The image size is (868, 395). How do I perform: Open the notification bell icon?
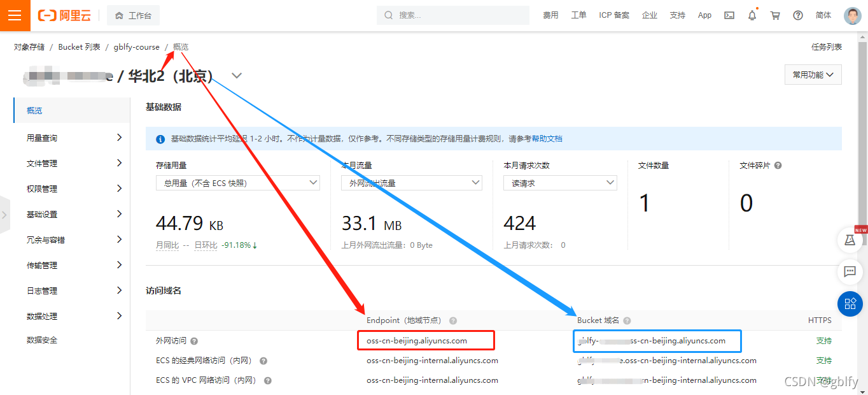point(752,15)
